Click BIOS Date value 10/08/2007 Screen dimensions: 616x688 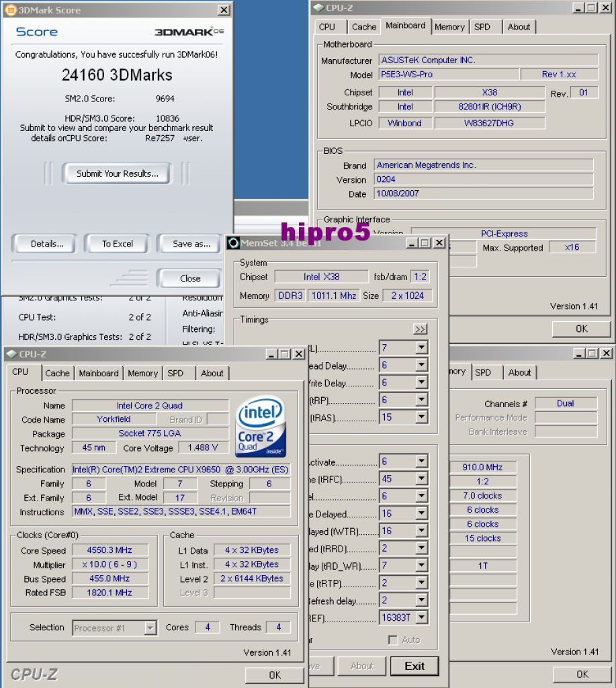point(484,193)
